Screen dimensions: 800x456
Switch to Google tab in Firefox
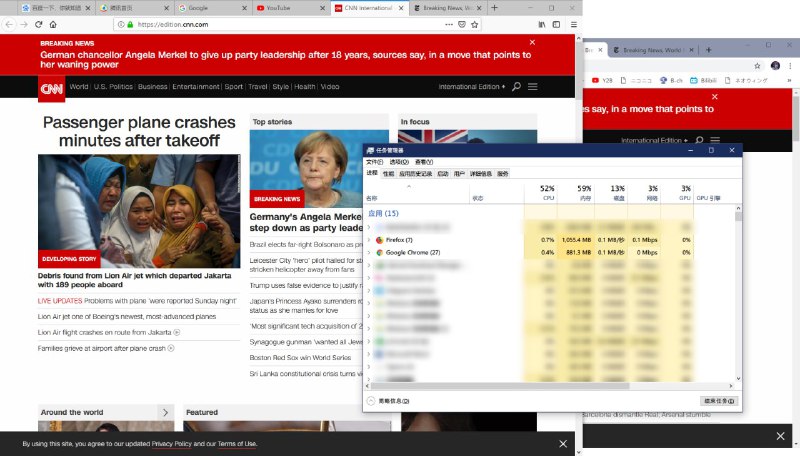coord(211,8)
